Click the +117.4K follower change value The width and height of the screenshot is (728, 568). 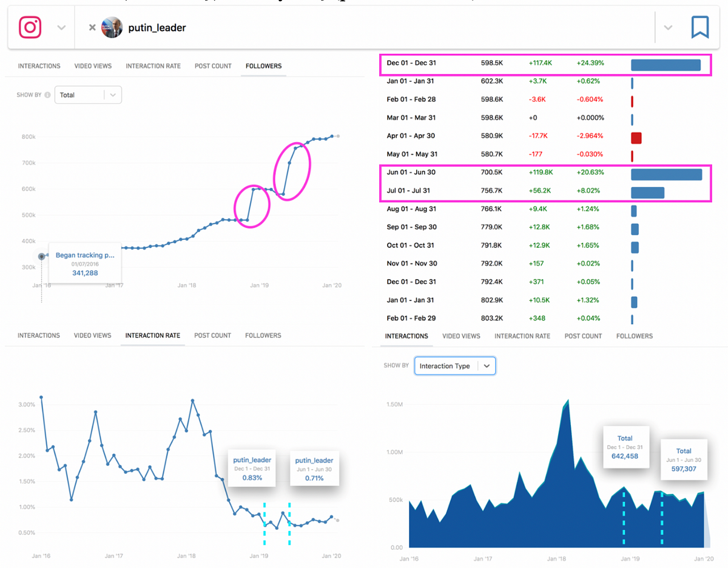[x=541, y=63]
